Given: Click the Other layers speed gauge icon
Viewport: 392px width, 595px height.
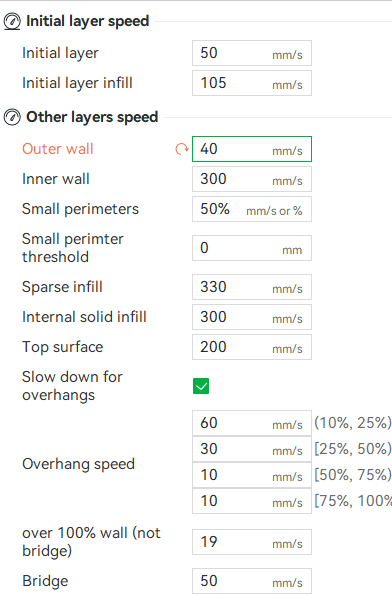Looking at the screenshot, I should 12,117.
